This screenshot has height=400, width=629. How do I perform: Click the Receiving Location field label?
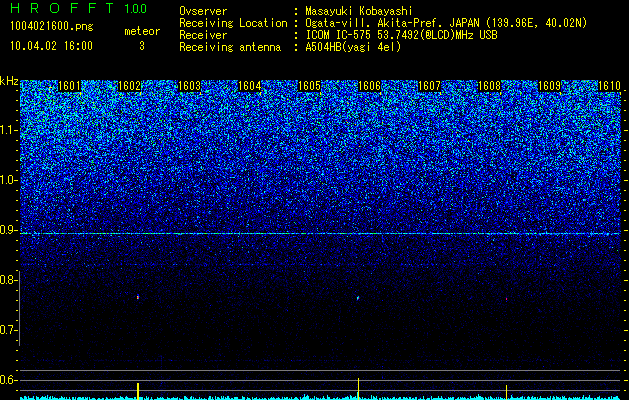point(233,23)
